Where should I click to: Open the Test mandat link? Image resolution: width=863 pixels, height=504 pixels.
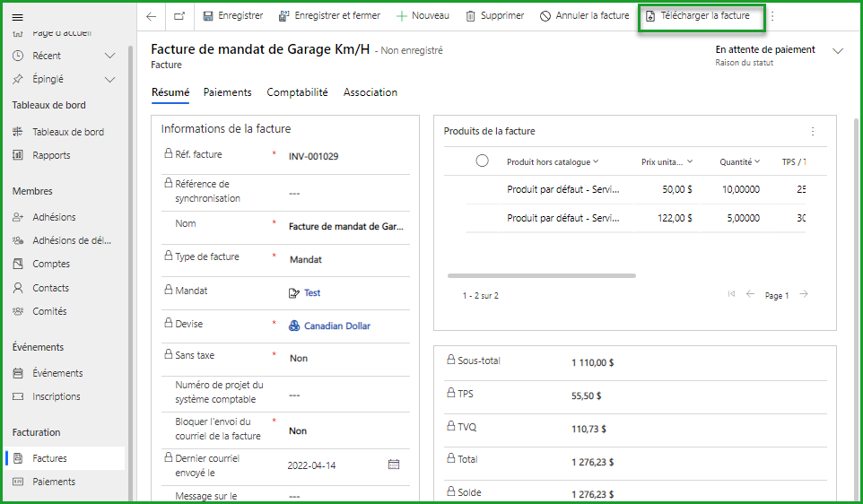coord(311,293)
